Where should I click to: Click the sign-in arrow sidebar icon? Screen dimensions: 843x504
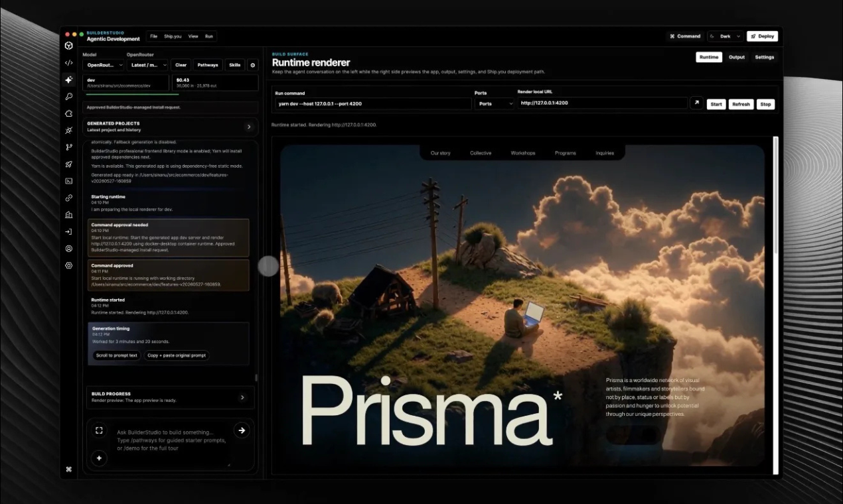click(x=68, y=231)
